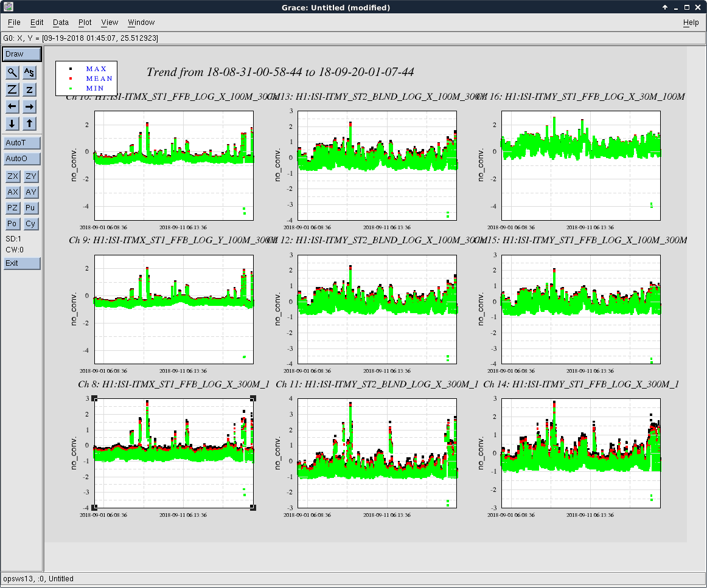Click bottom-right selection handle of Ch 8 graph
Screen dimensions: 707x588
[253, 508]
